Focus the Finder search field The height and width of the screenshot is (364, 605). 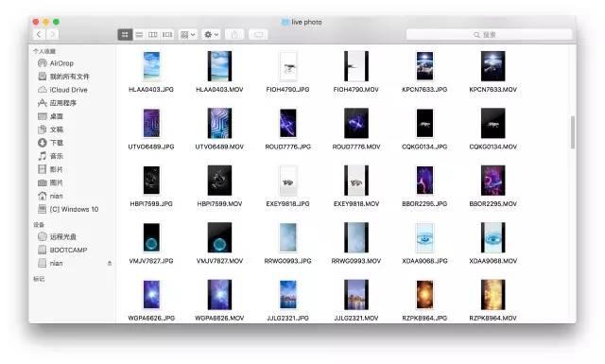pyautogui.click(x=489, y=35)
